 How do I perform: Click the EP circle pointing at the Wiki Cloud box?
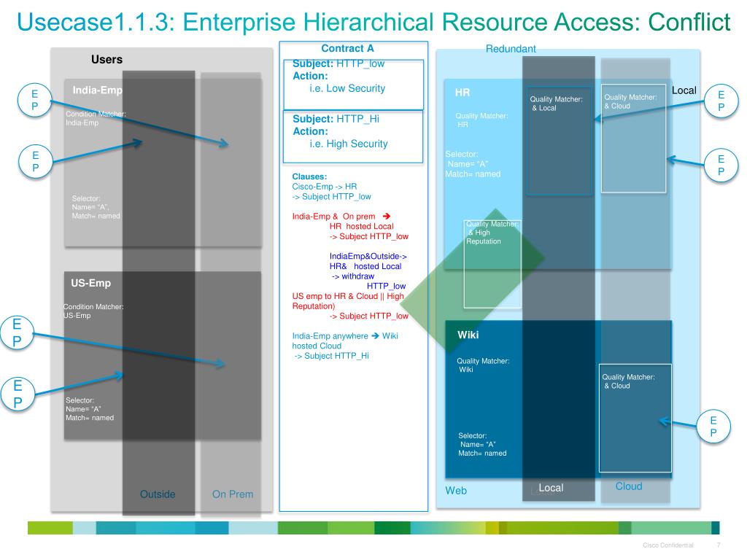point(713,426)
